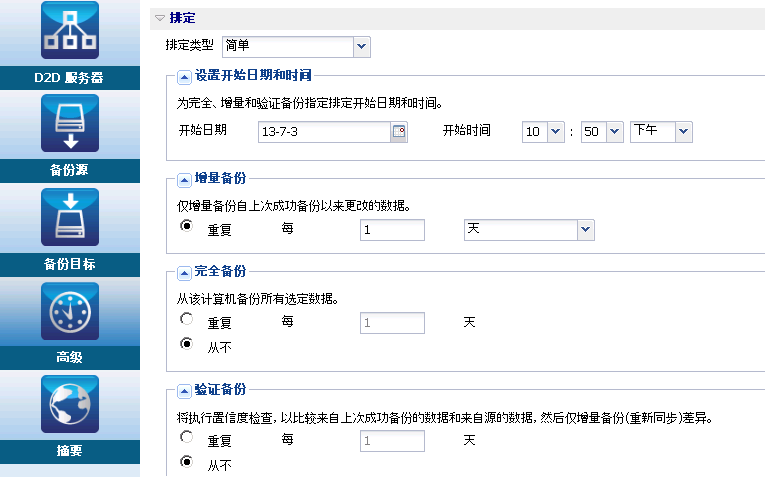Switch to the 高级 label tab

coord(70,358)
